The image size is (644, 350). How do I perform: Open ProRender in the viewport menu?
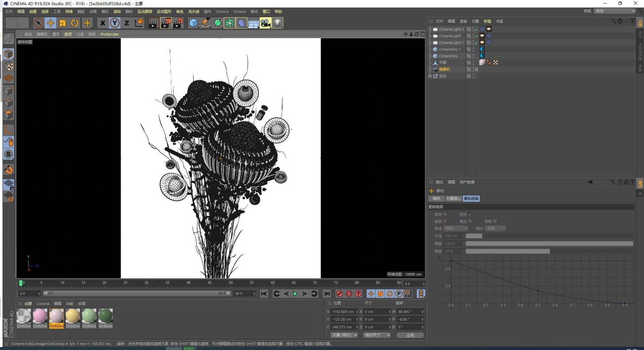click(109, 34)
